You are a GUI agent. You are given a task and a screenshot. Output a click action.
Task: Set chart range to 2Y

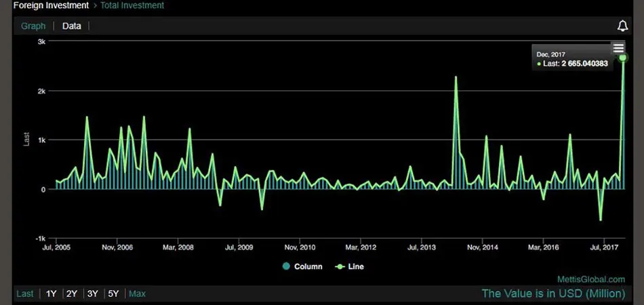(72, 293)
